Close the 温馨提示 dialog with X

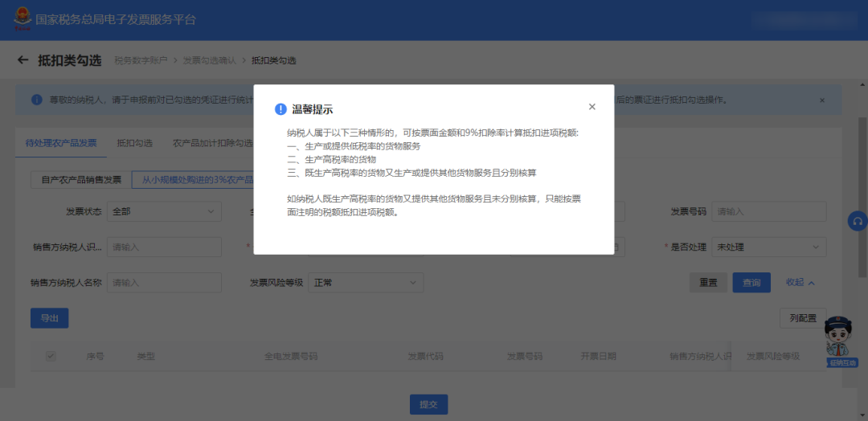[x=592, y=107]
